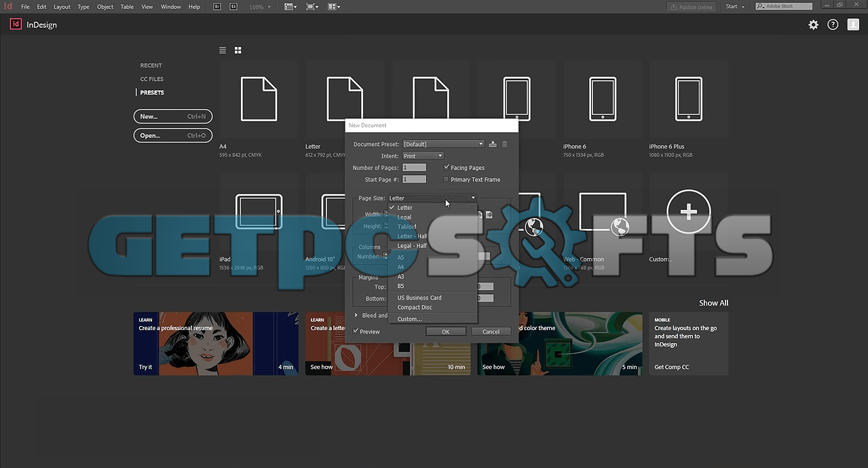Enable the Primary Text Frame checkbox
Image resolution: width=868 pixels, height=468 pixels.
(446, 179)
